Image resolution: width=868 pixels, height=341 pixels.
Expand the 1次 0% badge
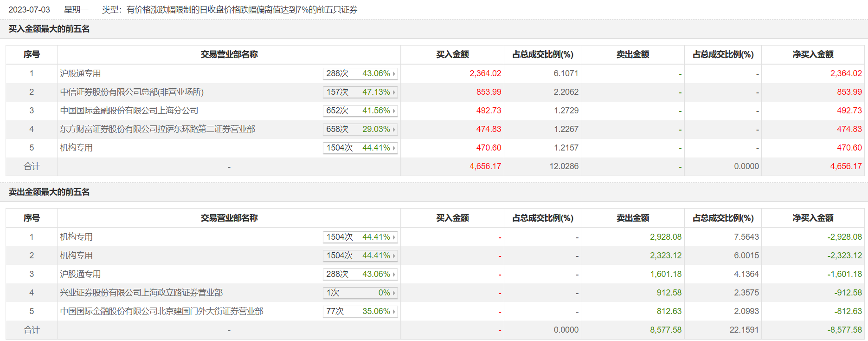coord(360,293)
